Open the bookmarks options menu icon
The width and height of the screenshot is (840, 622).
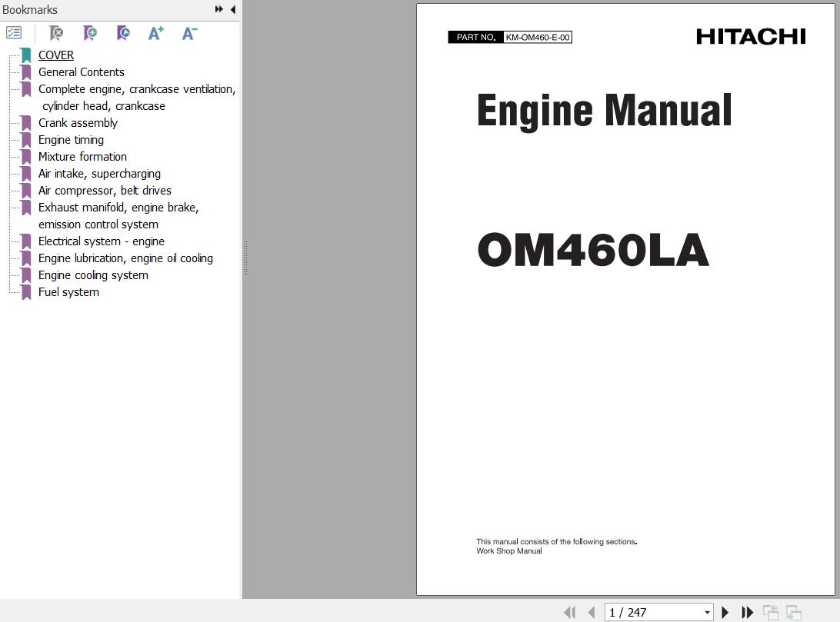(x=14, y=32)
